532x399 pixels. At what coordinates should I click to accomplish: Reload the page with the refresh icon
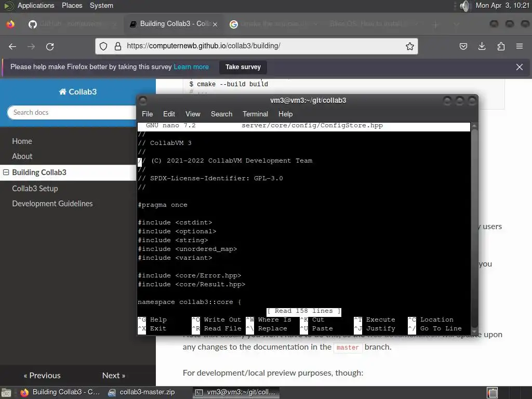click(50, 46)
